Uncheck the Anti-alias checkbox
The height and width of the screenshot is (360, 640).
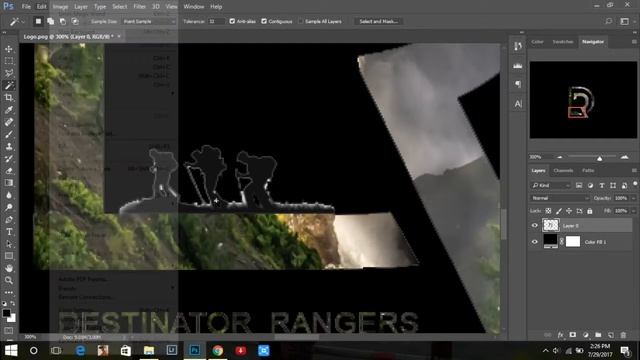pos(232,21)
